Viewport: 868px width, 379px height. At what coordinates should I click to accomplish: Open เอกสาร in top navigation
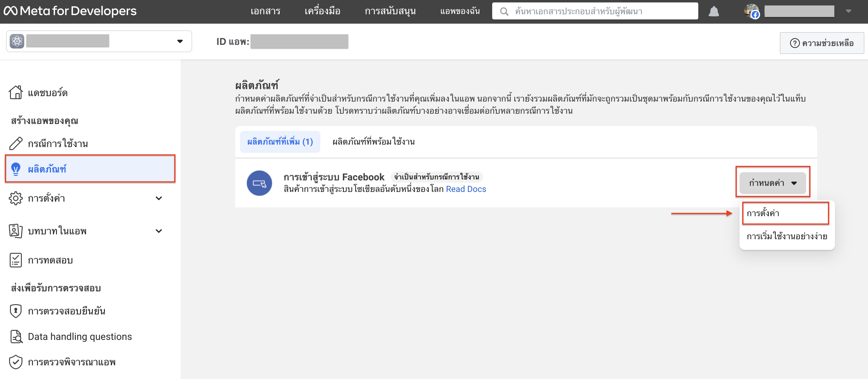pos(265,11)
